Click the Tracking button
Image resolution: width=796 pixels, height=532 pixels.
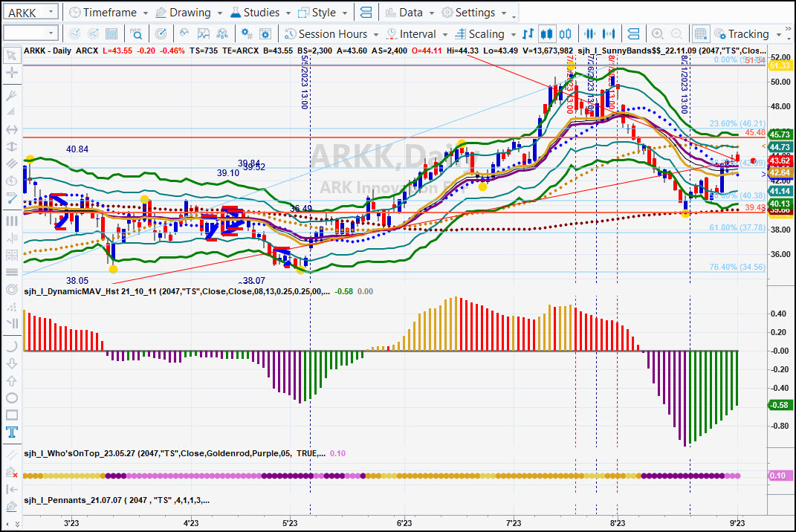tap(742, 34)
